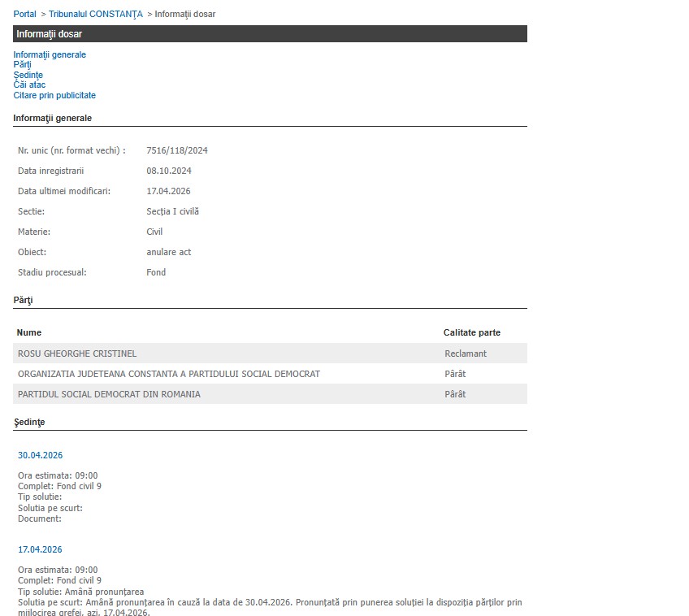Screen dimensions: 689x616
Task: Click the Informații dosar breadcrumb text
Action: pos(184,14)
